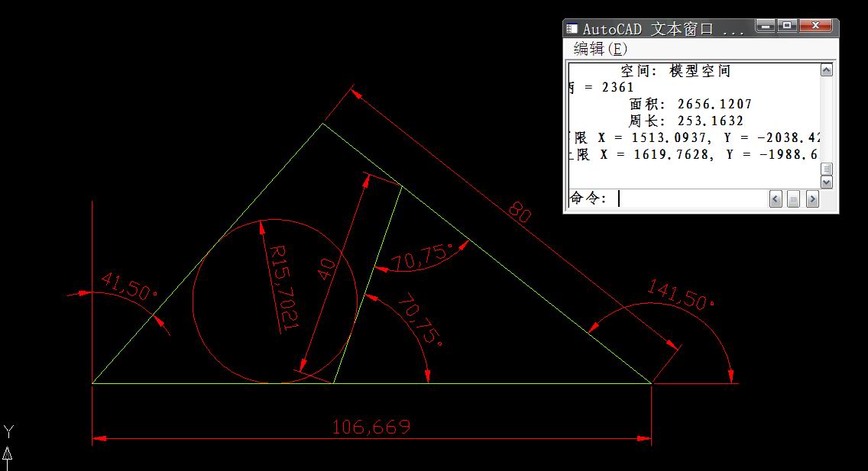The height and width of the screenshot is (471, 868).
Task: Select the 40 dimension text
Action: (x=326, y=269)
